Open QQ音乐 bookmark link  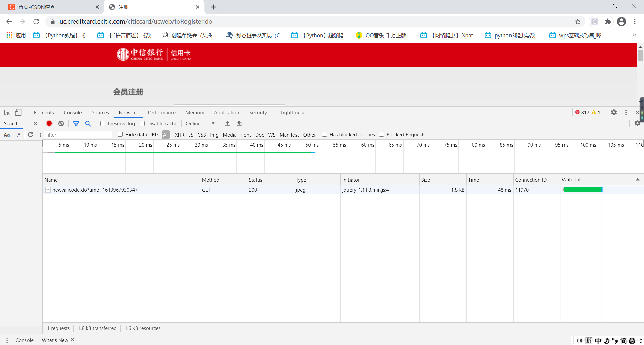(383, 35)
